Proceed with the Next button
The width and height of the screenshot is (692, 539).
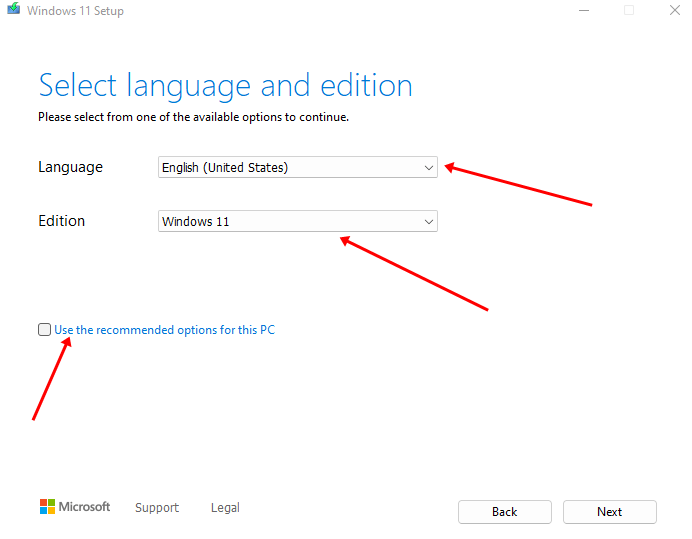coord(609,512)
